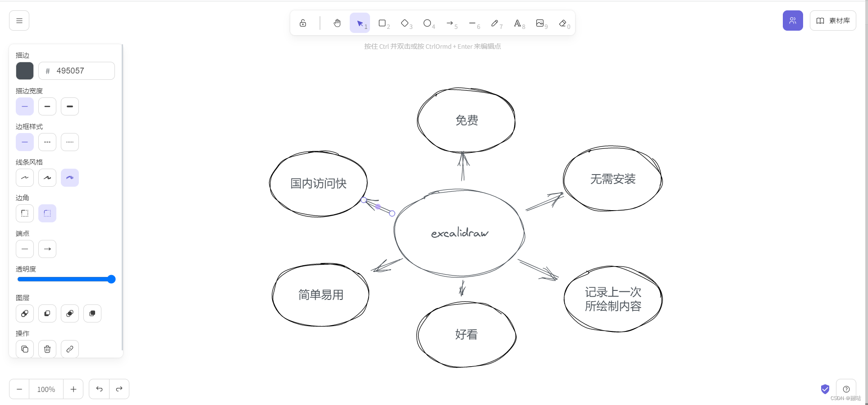This screenshot has height=405, width=868.
Task: Choose round corner edges
Action: click(x=47, y=213)
